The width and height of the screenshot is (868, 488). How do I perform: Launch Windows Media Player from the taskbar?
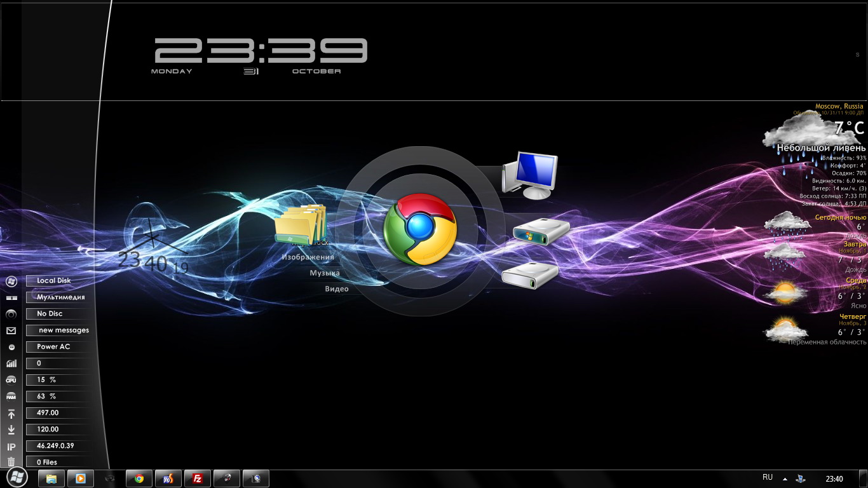[81, 478]
